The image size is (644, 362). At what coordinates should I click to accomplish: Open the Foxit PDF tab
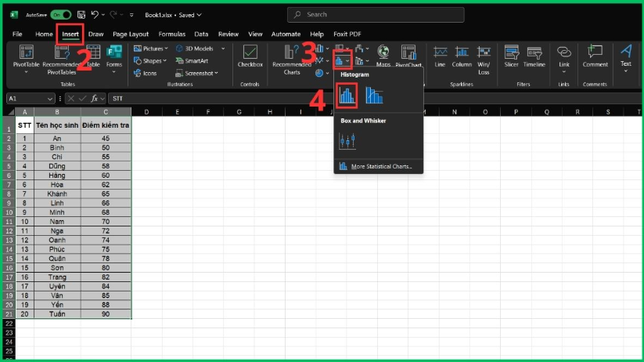tap(347, 34)
